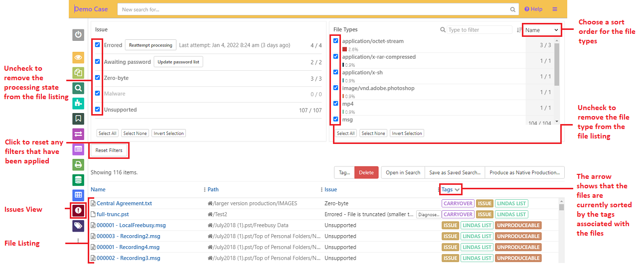The image size is (644, 271).
Task: Uncheck the Zero-byte issue checkbox
Action: point(98,78)
